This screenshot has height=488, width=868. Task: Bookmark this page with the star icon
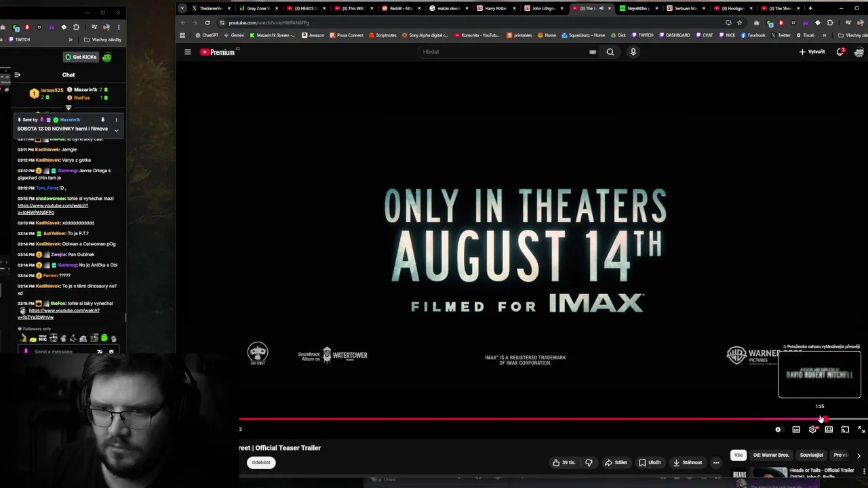739,22
